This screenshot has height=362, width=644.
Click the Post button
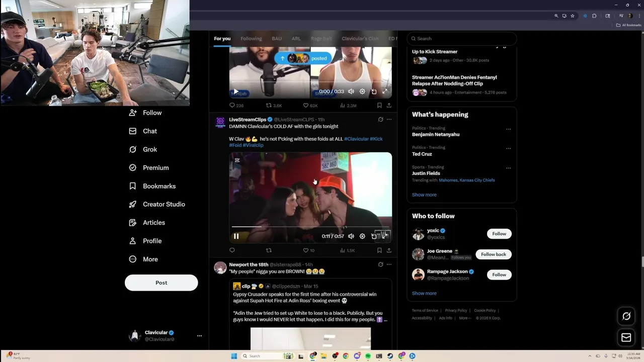click(x=161, y=283)
